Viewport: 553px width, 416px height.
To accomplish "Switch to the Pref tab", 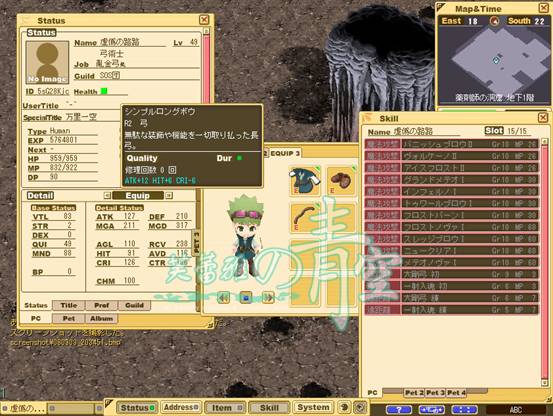I will click(x=102, y=305).
